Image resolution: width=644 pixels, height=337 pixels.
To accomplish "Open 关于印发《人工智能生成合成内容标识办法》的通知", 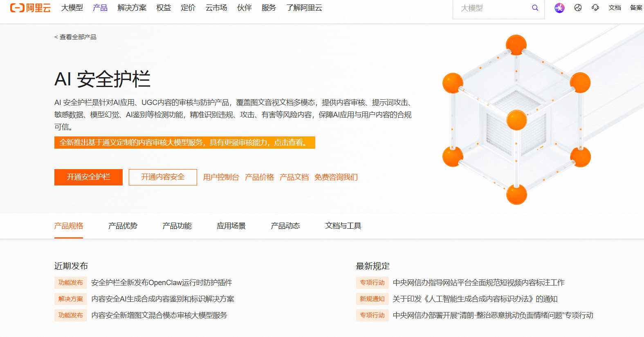I will click(x=475, y=299).
